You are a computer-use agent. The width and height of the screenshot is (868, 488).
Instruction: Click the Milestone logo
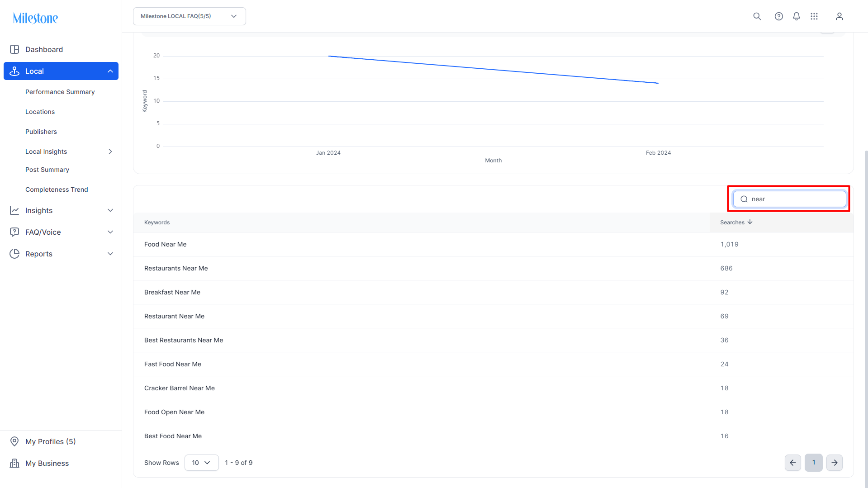(35, 18)
